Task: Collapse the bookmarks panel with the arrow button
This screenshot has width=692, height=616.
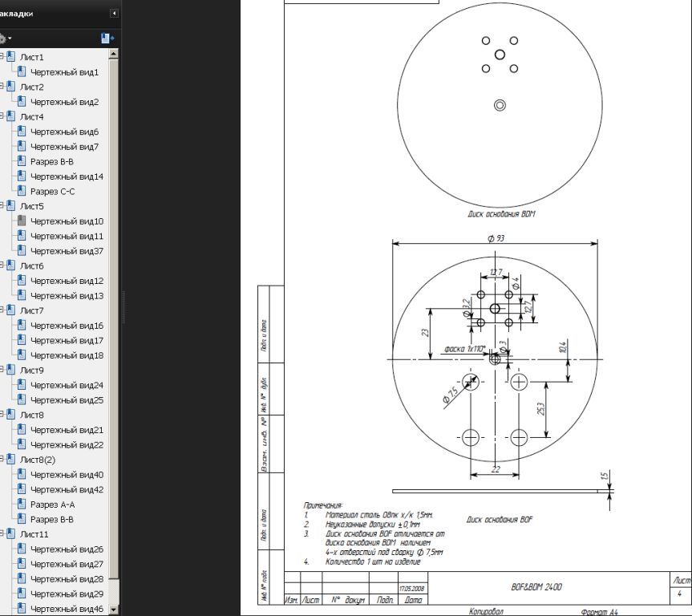Action: 114,14
